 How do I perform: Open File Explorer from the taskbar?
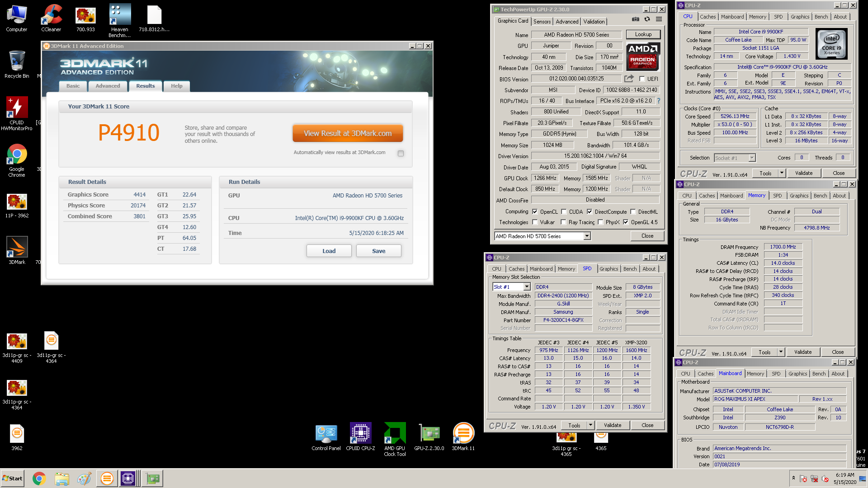tap(61, 479)
